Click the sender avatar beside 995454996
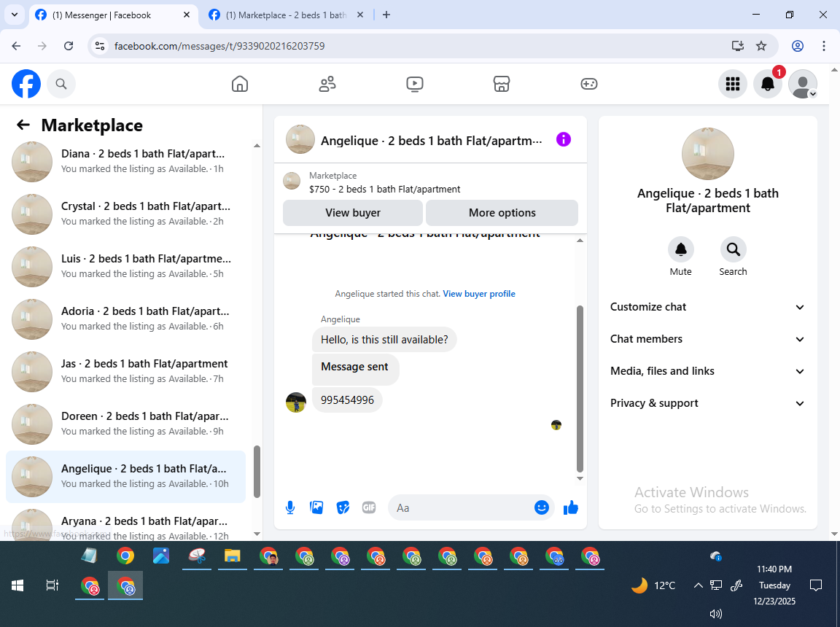Viewport: 840px width, 627px height. (296, 402)
